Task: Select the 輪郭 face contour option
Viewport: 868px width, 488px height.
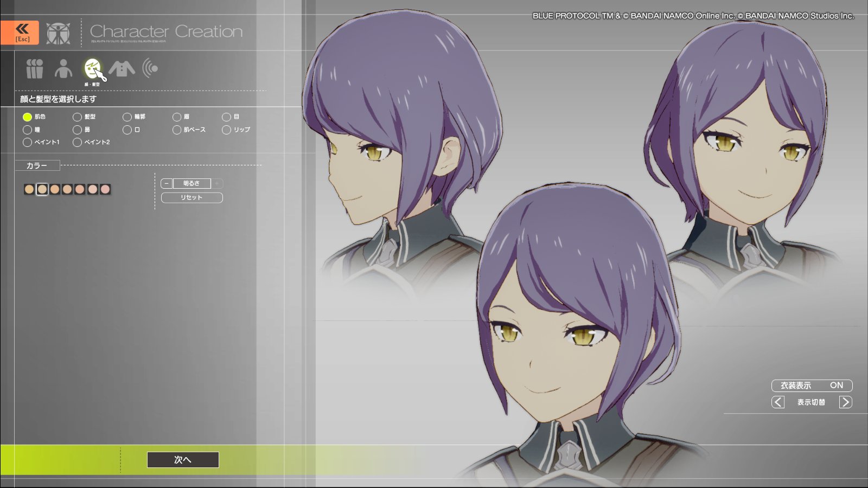Action: click(x=134, y=117)
